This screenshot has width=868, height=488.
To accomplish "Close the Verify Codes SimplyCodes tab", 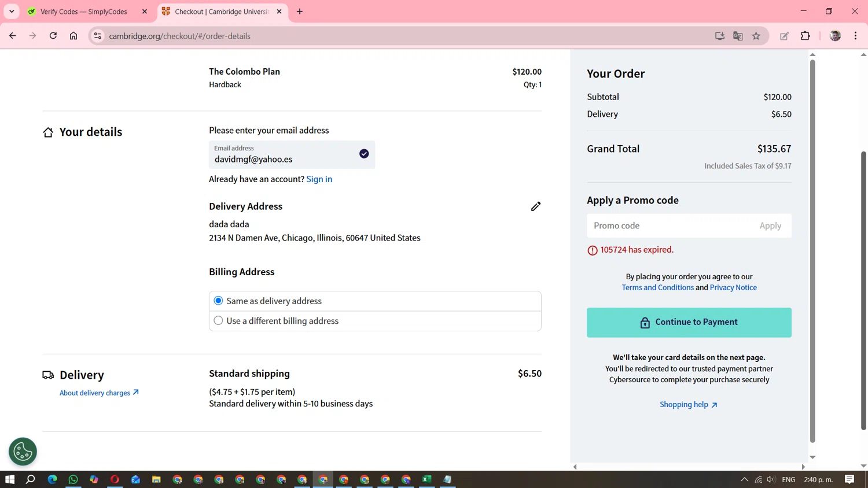I will click(x=145, y=12).
